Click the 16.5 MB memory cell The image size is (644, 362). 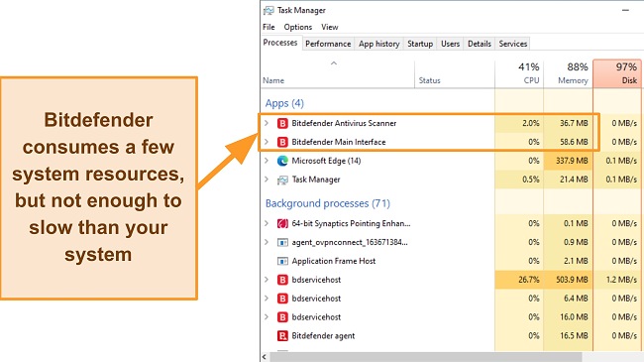[x=569, y=335]
